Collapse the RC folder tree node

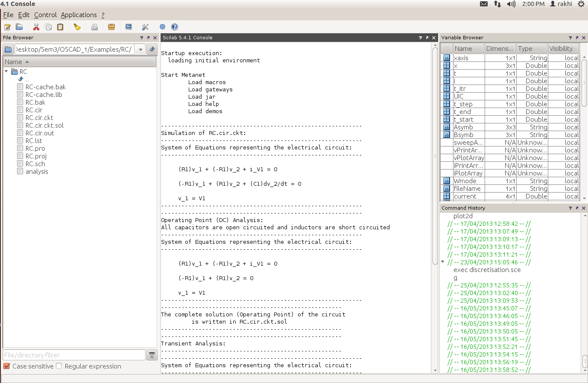click(6, 71)
